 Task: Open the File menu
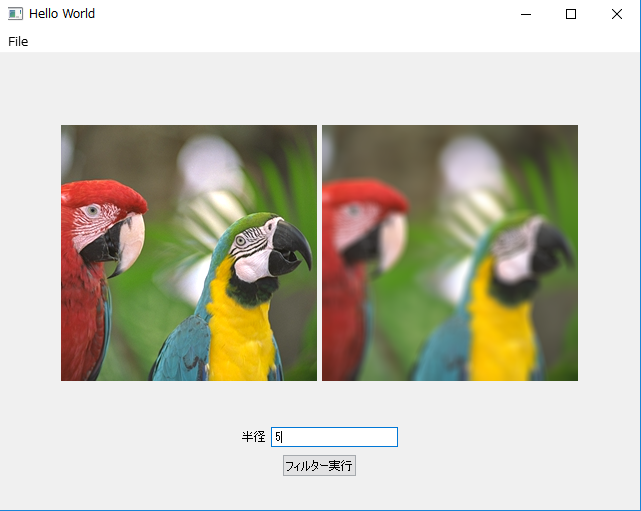(x=18, y=41)
